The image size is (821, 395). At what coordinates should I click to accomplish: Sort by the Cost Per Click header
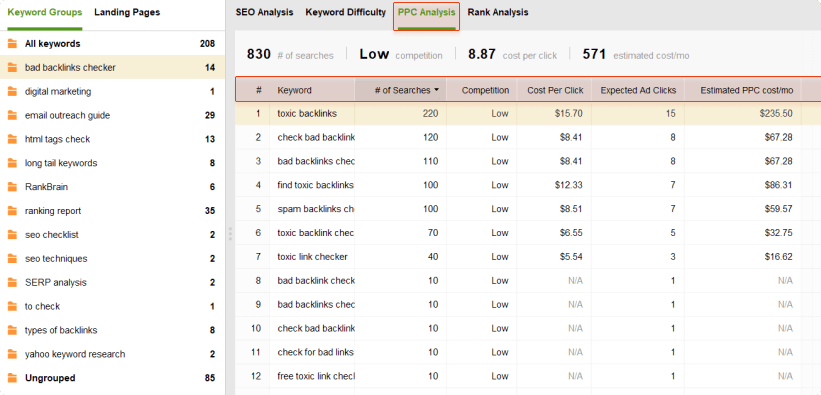pos(555,90)
